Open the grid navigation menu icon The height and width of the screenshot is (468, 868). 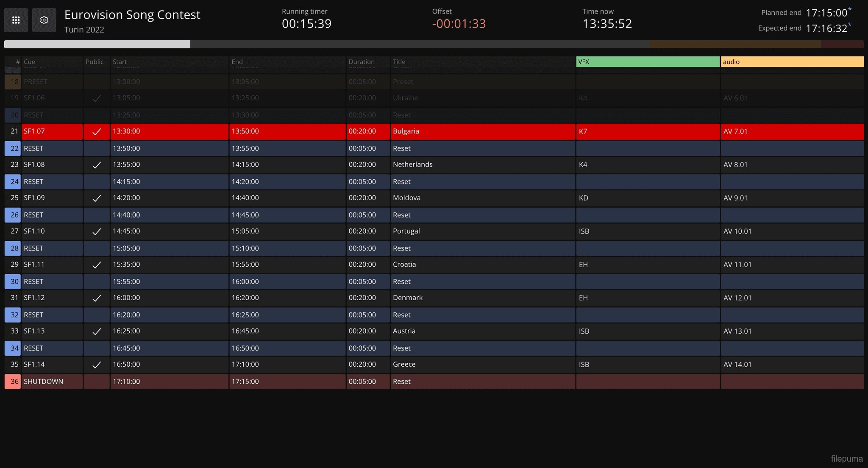click(x=16, y=20)
